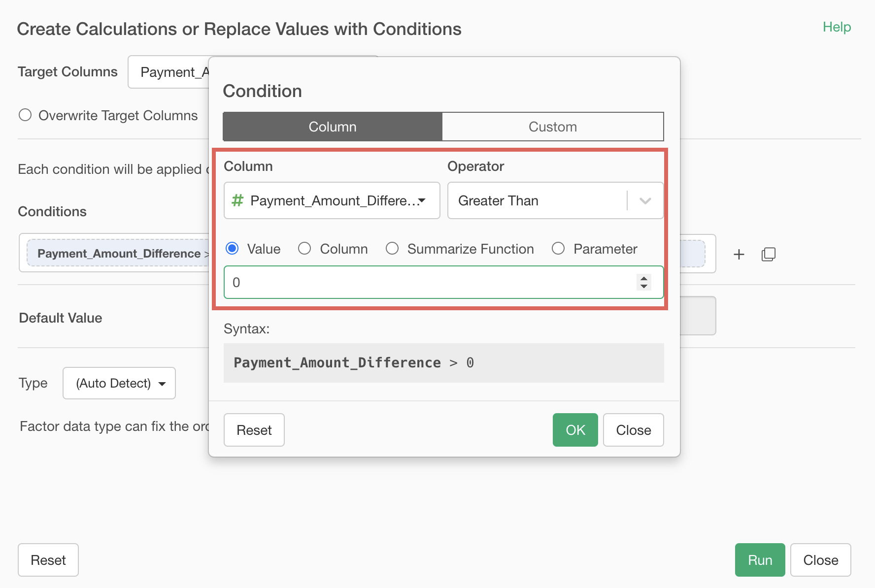Open the Help link
The width and height of the screenshot is (875, 588).
point(837,27)
